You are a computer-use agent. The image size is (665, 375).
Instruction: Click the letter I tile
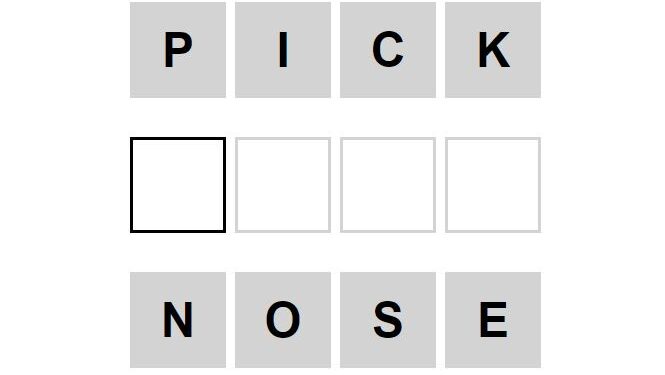(283, 50)
